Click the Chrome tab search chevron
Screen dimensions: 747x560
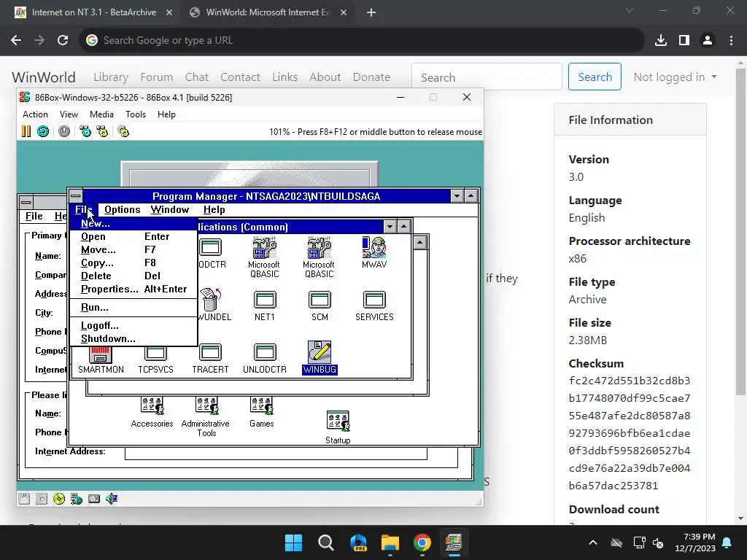coord(630,10)
